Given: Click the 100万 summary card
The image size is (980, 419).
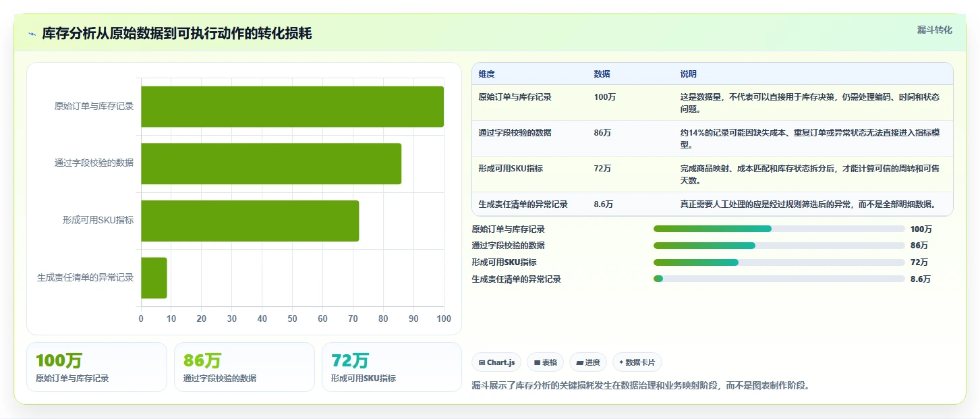Looking at the screenshot, I should coord(96,367).
